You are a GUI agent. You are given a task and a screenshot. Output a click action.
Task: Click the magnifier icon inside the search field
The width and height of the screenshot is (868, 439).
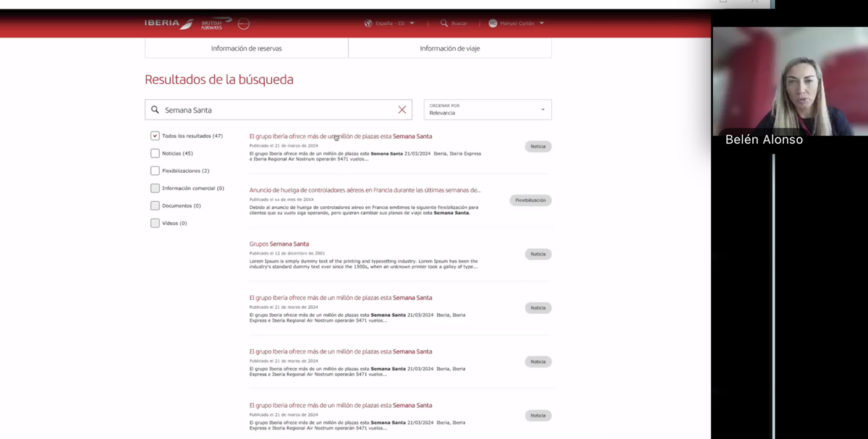click(x=155, y=110)
